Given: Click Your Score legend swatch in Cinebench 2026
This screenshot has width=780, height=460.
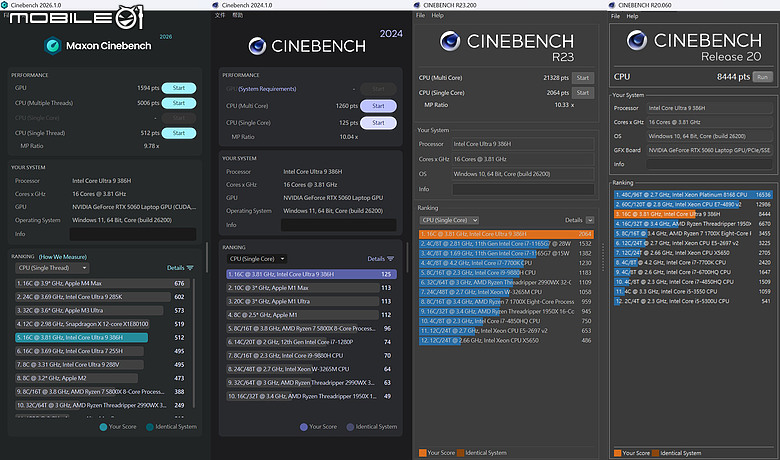Looking at the screenshot, I should point(103,427).
